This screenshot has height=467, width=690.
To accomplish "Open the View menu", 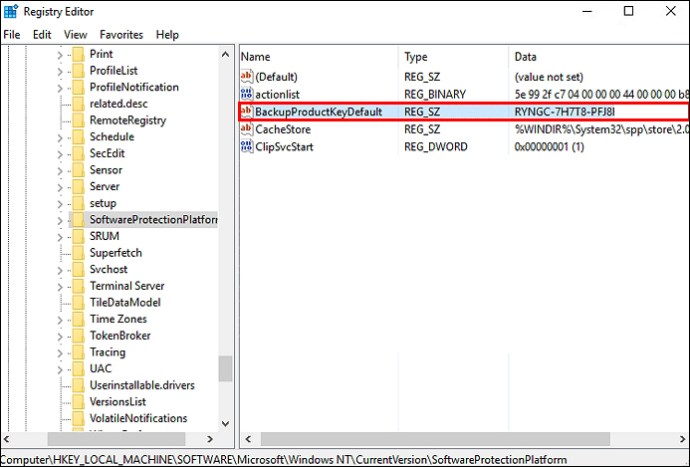I will click(75, 35).
